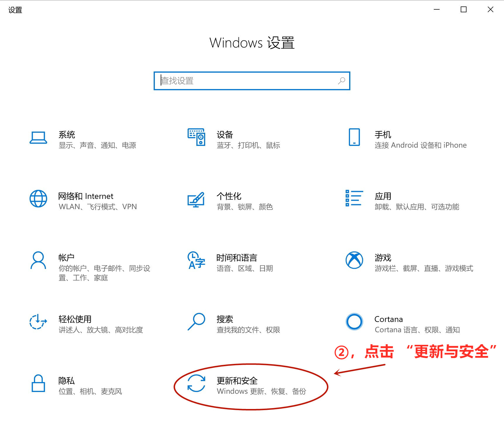The width and height of the screenshot is (504, 433).
Task: Click the text WLAN、飞行模式、VPN
Action: click(x=98, y=207)
